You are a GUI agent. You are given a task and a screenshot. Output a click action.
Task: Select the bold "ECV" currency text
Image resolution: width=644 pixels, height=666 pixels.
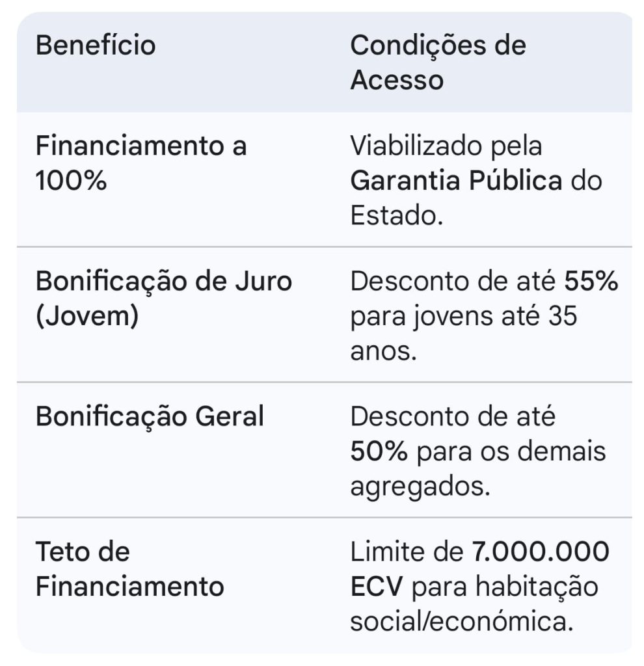click(x=377, y=587)
